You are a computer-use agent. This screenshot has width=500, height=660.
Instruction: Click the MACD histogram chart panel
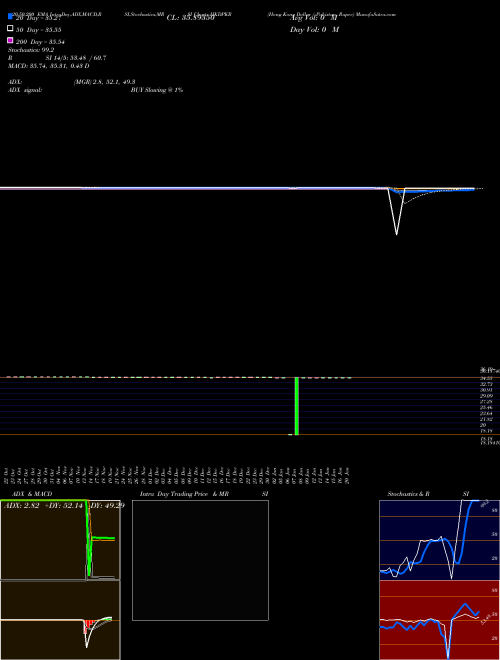(x=60, y=620)
